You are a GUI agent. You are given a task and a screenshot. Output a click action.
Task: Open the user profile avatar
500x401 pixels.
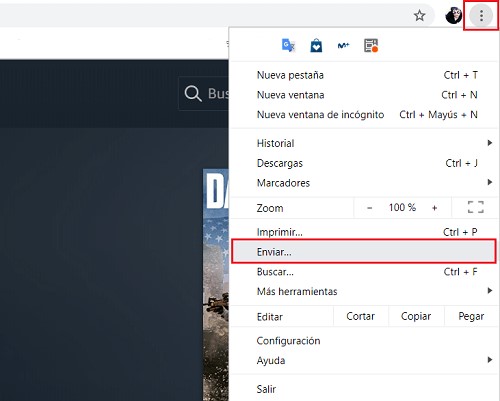coord(453,15)
